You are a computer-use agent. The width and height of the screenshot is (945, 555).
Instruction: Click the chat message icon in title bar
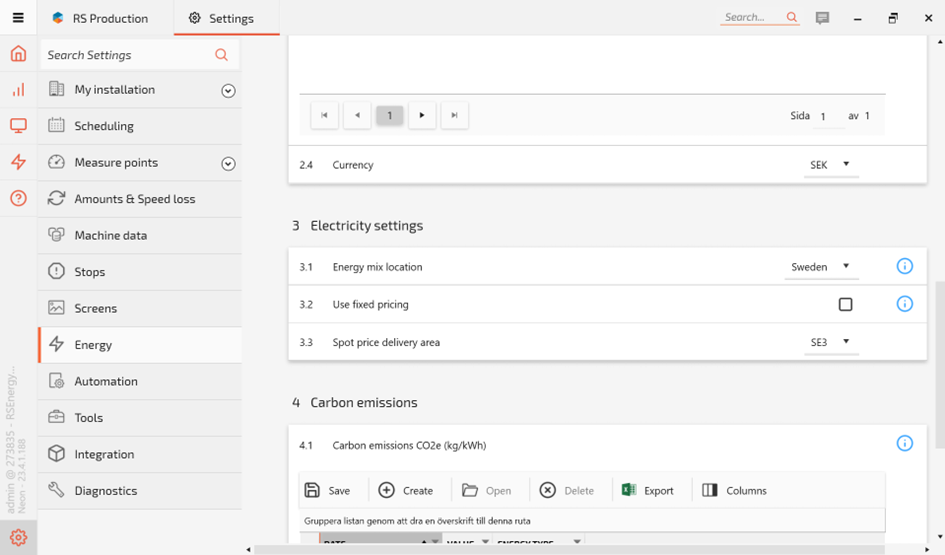(x=822, y=18)
